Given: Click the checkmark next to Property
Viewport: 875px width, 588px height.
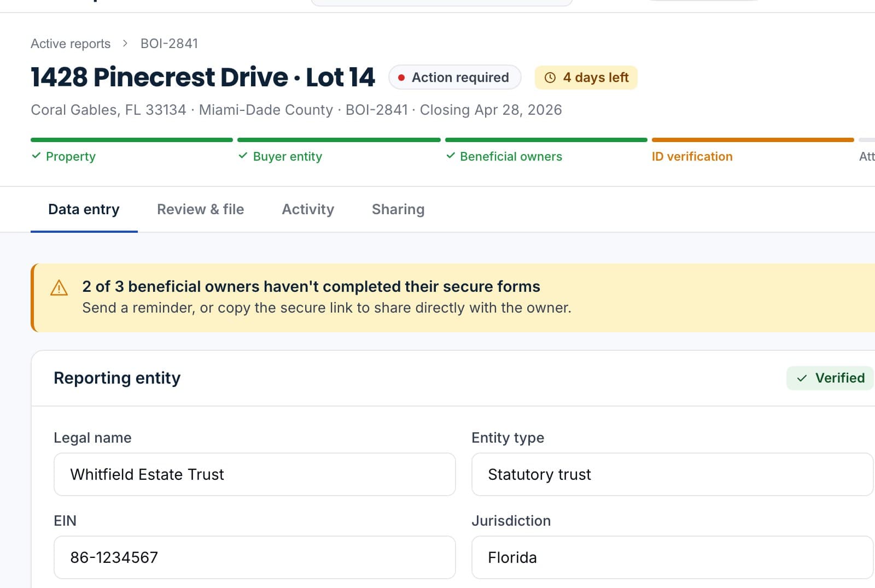Looking at the screenshot, I should point(36,156).
